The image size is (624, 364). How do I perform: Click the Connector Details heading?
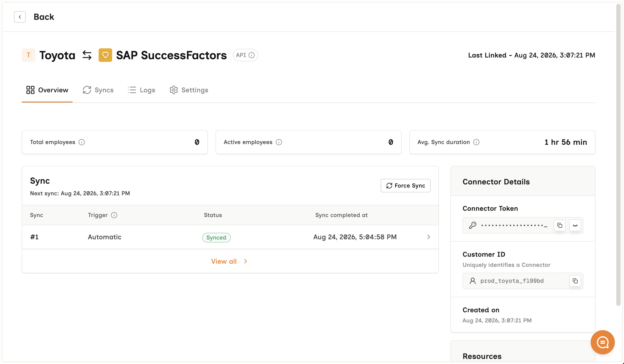(x=496, y=182)
